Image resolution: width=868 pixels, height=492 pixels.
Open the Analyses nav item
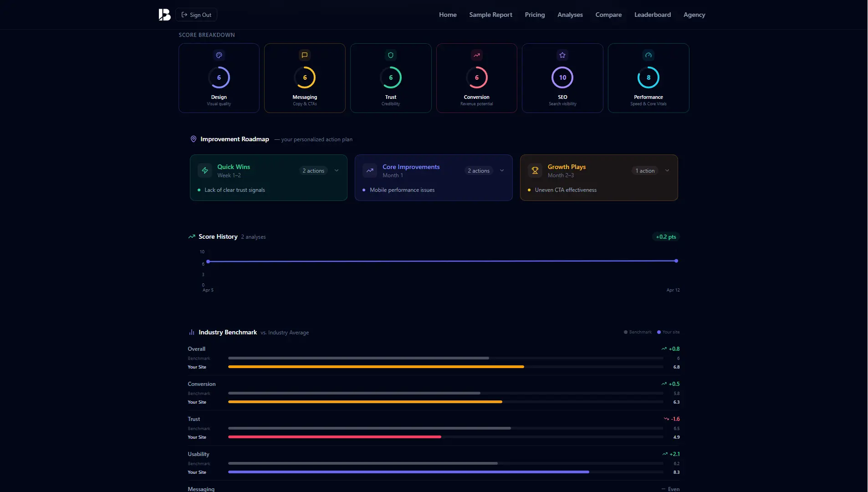[570, 15]
